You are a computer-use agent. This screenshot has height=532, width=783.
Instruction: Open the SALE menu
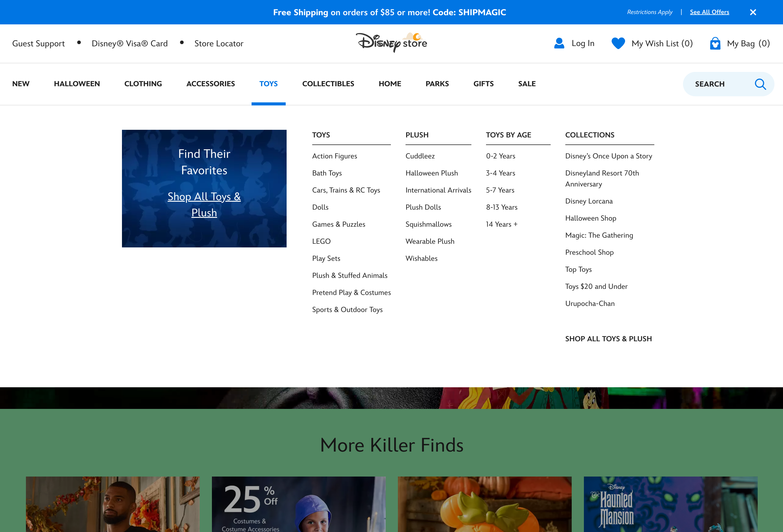click(527, 84)
